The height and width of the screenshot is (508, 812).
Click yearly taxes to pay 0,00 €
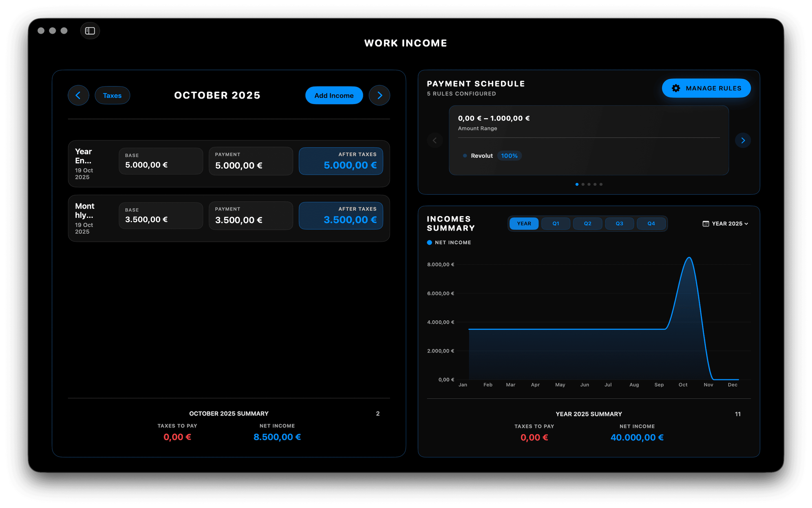click(x=534, y=437)
